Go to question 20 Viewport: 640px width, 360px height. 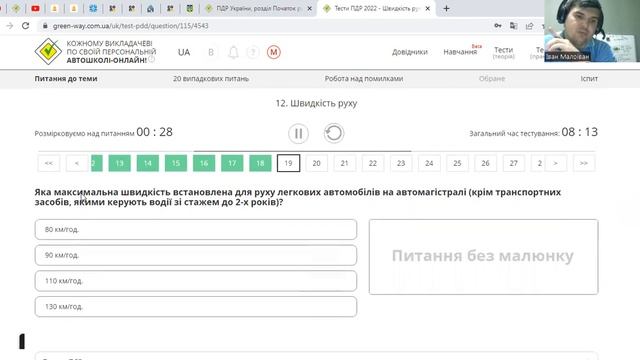pos(317,163)
